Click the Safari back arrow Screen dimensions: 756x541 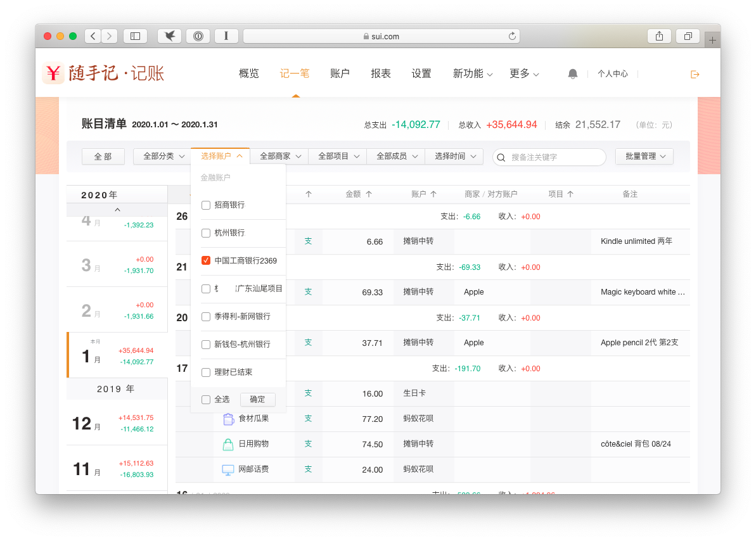93,36
